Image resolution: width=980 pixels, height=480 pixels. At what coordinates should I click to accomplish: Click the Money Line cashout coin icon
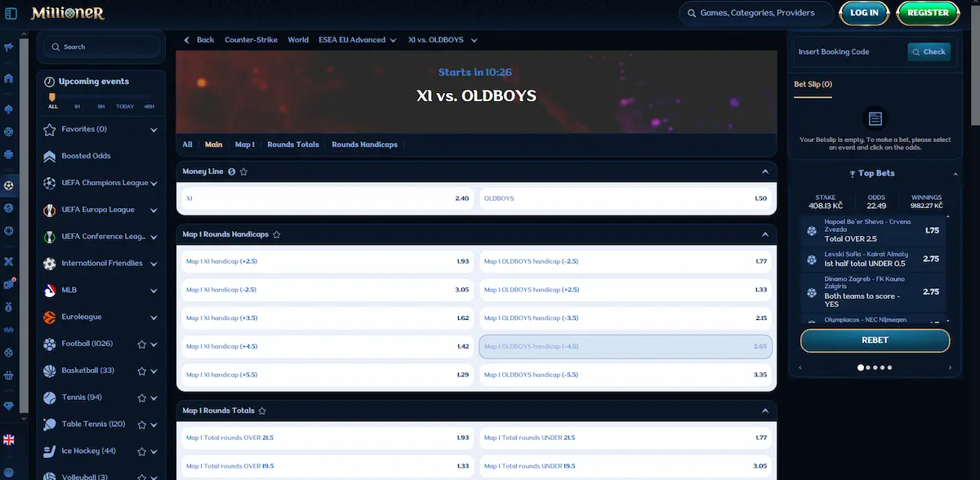click(232, 172)
